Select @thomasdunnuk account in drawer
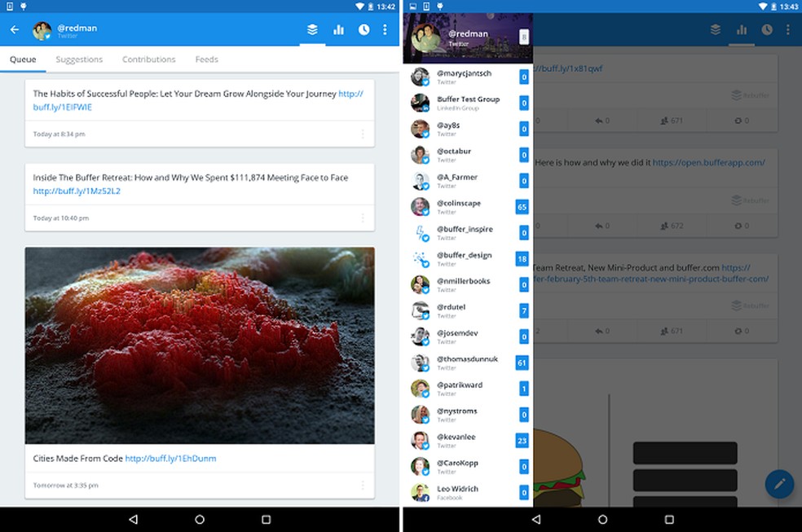The image size is (802, 532). (x=468, y=363)
